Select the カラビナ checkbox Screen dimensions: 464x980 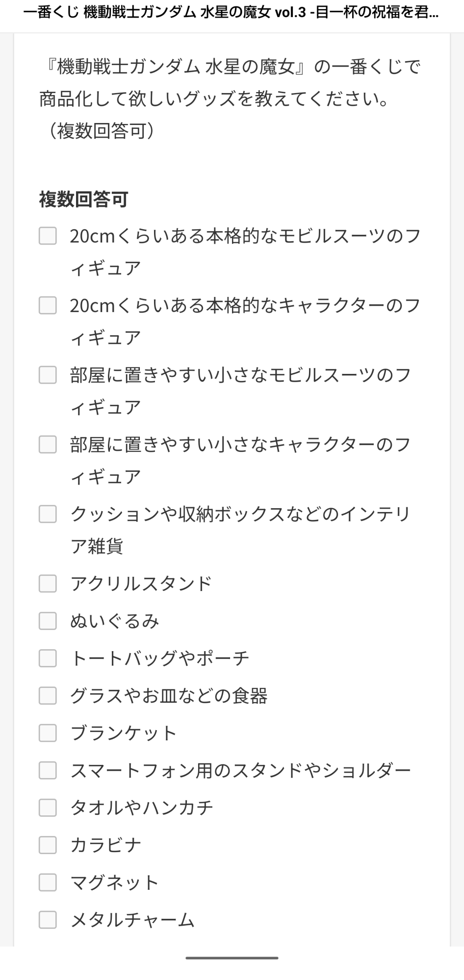pos(48,845)
